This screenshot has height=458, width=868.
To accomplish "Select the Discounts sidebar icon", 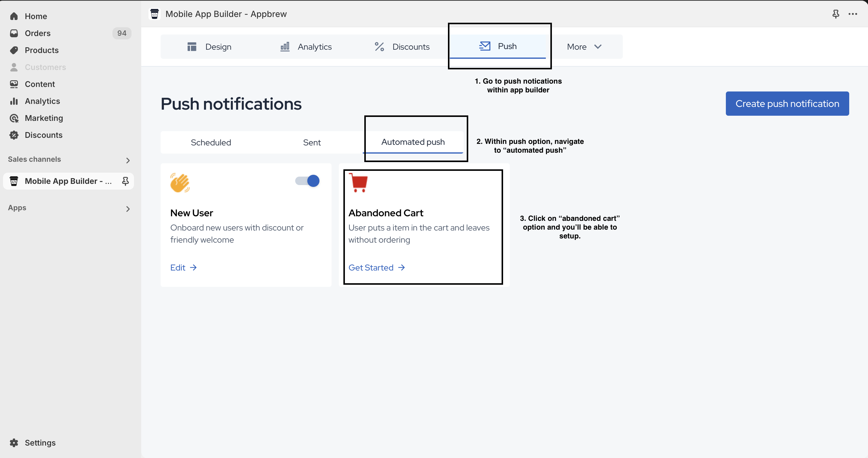I will coord(14,135).
